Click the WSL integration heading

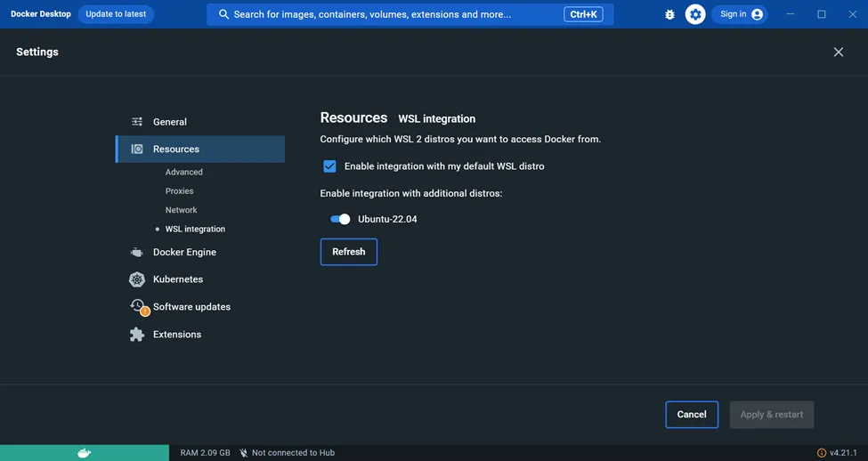coord(437,119)
